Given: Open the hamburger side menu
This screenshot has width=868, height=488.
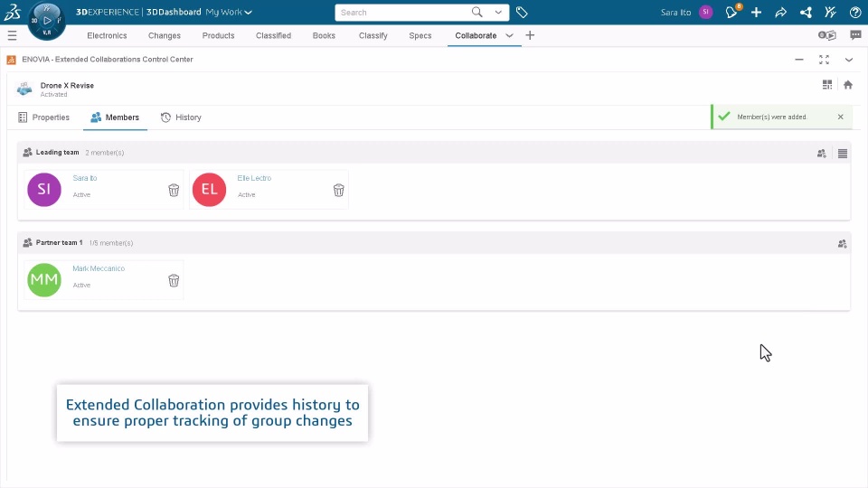Looking at the screenshot, I should click(12, 35).
